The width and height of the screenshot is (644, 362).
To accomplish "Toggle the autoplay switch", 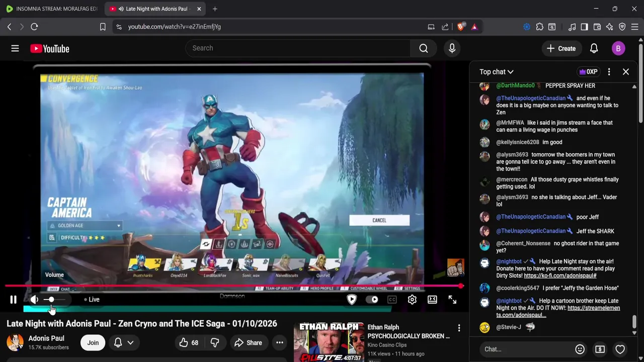I will coord(372,300).
